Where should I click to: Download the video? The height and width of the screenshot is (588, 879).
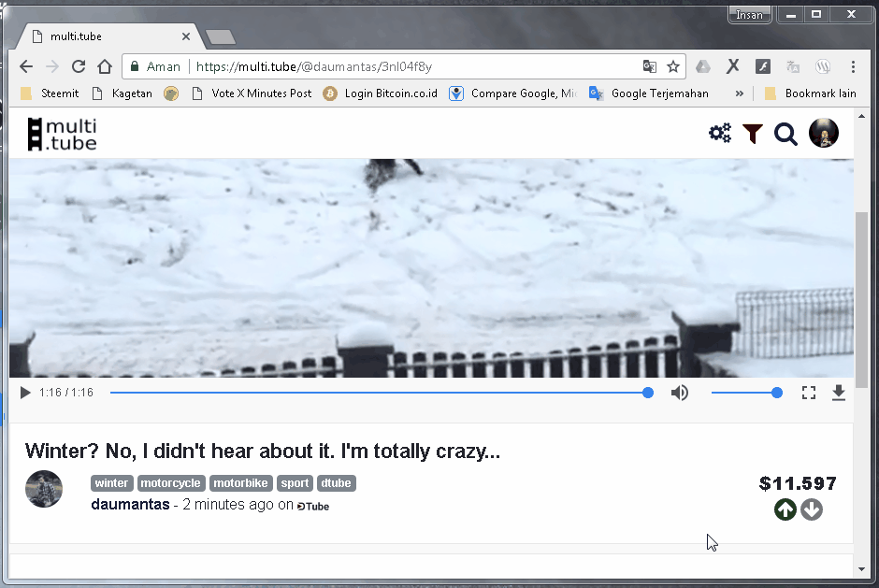coord(838,393)
